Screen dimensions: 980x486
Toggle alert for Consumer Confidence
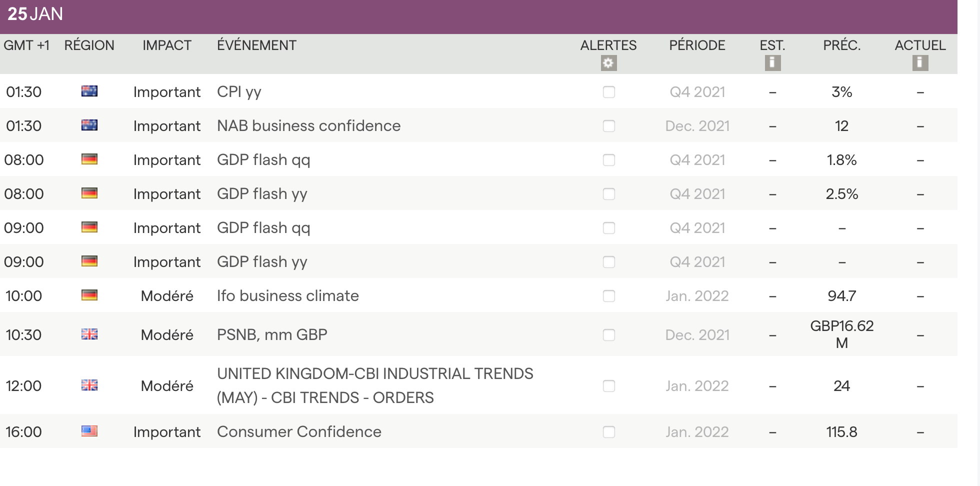coord(608,432)
